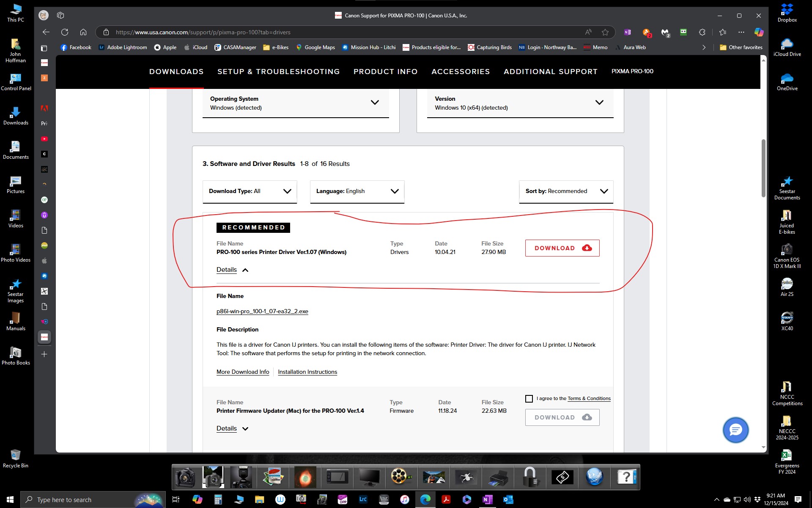812x508 pixels.
Task: Download the PRO-100 series Printer Driver
Action: tap(562, 248)
